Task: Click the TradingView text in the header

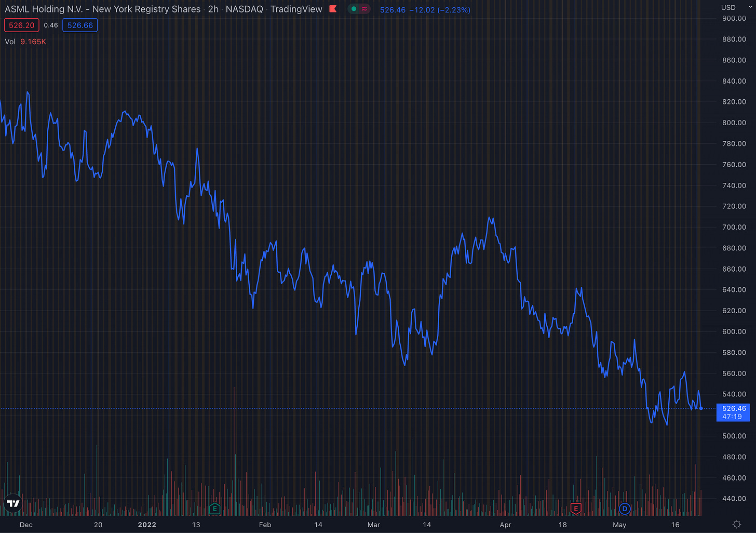Action: (296, 9)
